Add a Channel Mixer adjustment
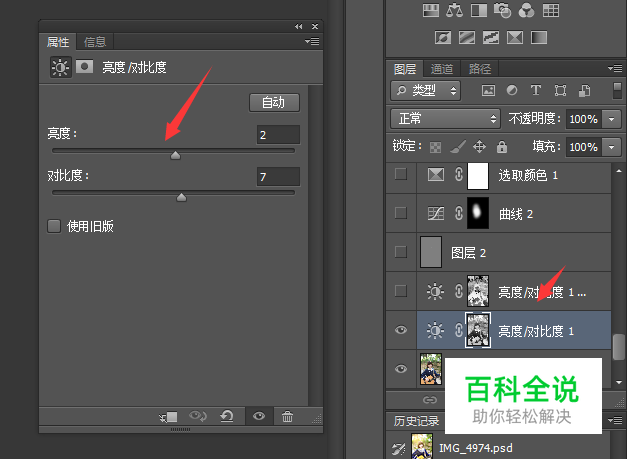Screen dimensions: 627x459 coord(526,10)
